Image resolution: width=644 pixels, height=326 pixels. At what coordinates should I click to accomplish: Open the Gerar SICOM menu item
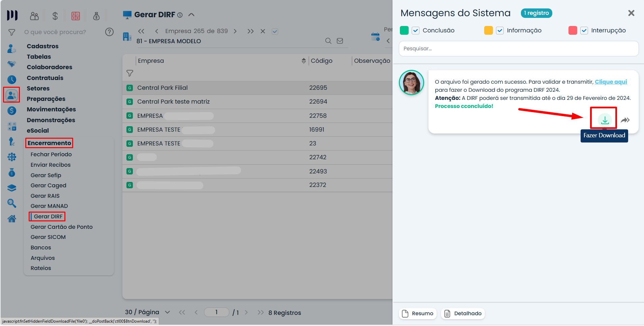pos(48,237)
